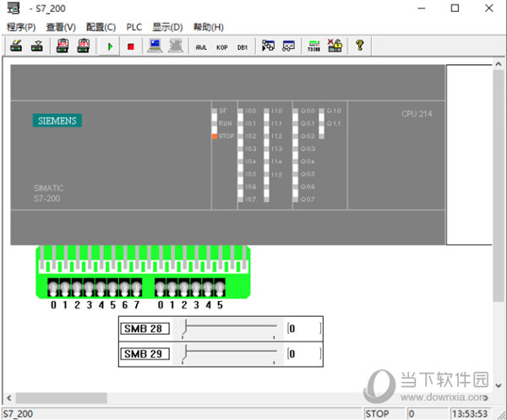This screenshot has height=420, width=507.
Task: Click the empty expansion module slot
Action: coord(469,155)
